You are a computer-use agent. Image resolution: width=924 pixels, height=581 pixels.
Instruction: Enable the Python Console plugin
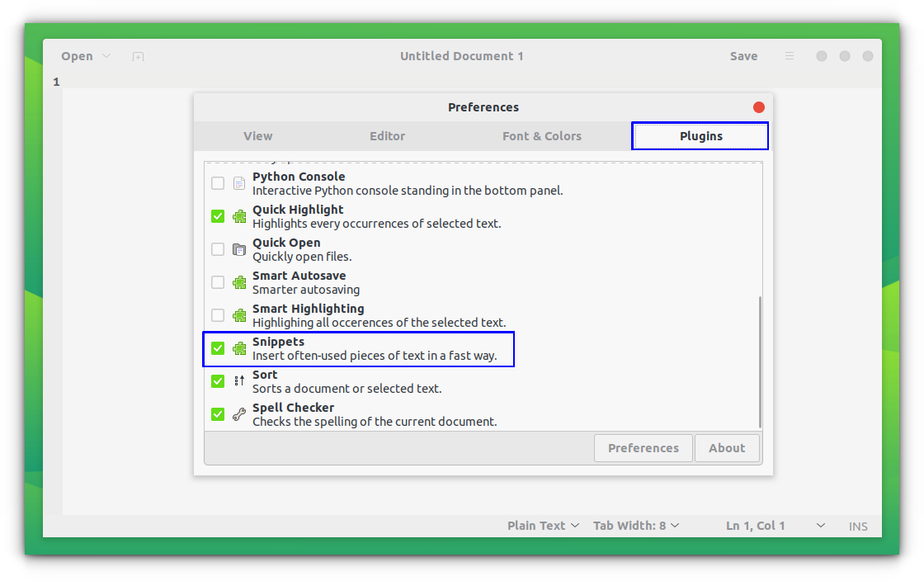(218, 182)
